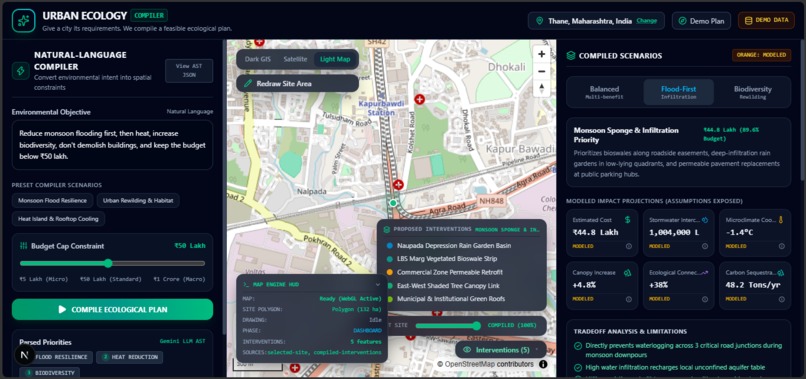Click the Urban Ecology sparkle logo icon
Image resolution: width=806 pixels, height=379 pixels.
24,21
